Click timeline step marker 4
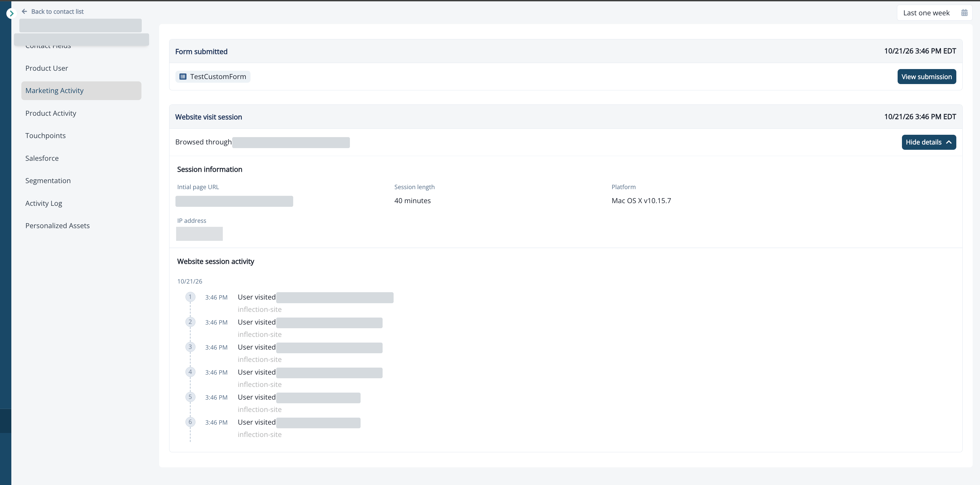Image resolution: width=980 pixels, height=485 pixels. tap(190, 372)
